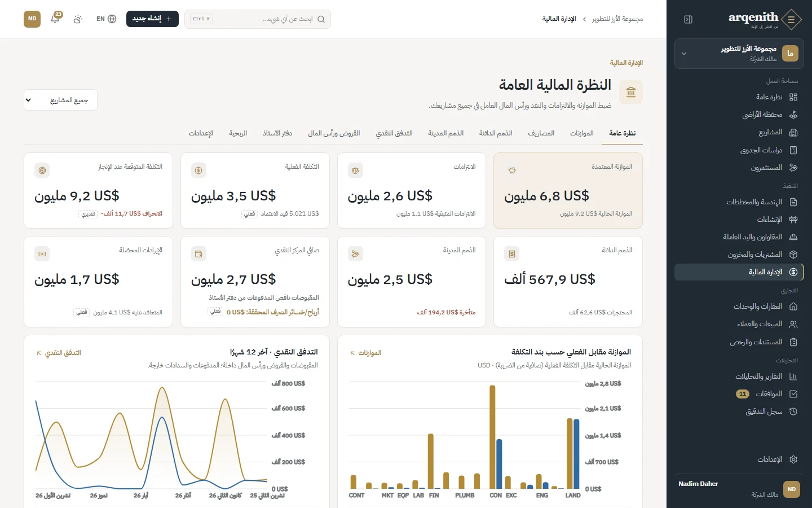This screenshot has width=812, height=508.
Task: Open the notifications bell
Action: (55, 19)
